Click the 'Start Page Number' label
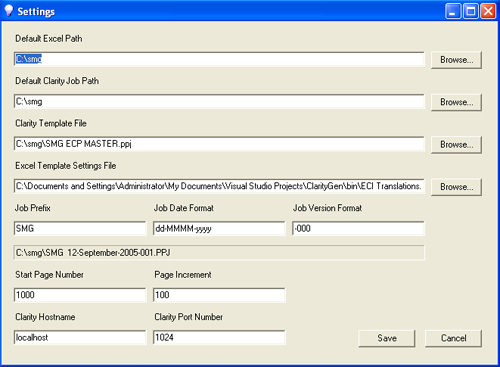Viewport: 500px width, 367px height. pos(49,275)
